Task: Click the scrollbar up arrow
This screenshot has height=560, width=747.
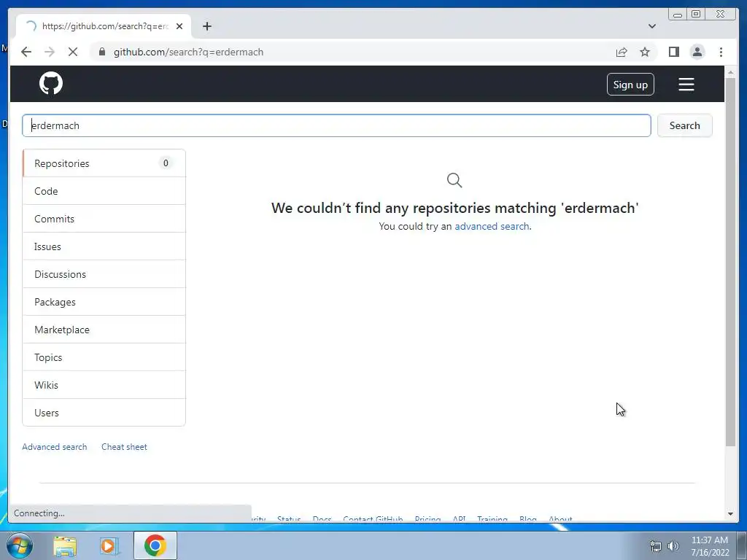Action: (x=730, y=72)
